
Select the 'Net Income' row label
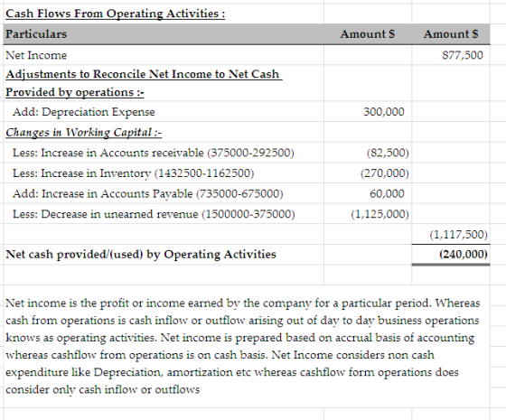[x=36, y=55]
